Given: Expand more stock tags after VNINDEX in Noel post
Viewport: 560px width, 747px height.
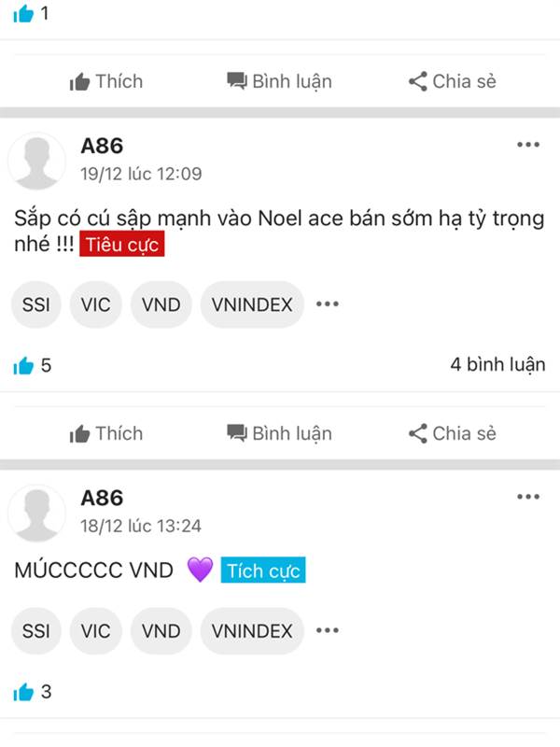Looking at the screenshot, I should click(328, 304).
